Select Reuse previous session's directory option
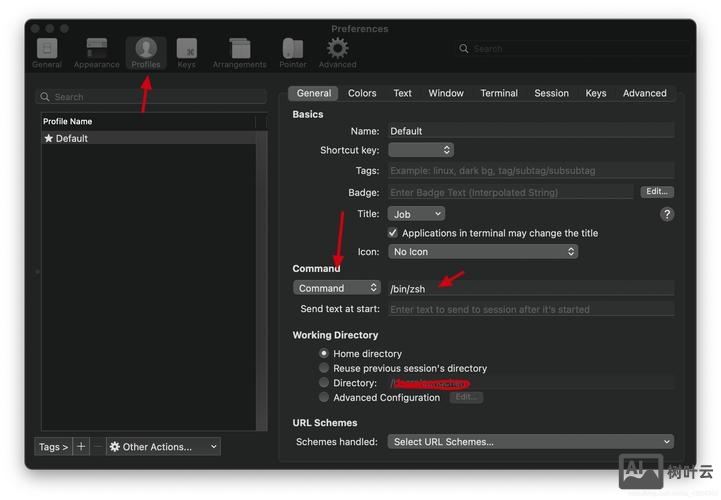This screenshot has height=500, width=721. (x=324, y=368)
